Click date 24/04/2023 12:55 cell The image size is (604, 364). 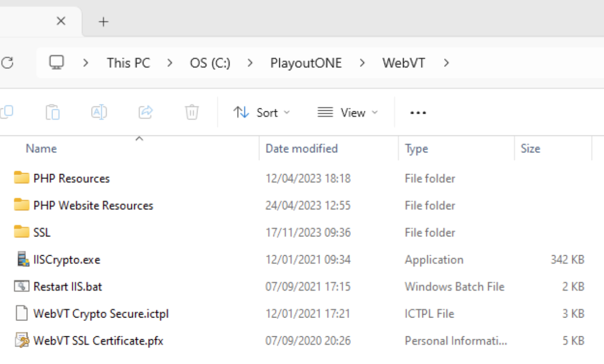[x=308, y=205]
